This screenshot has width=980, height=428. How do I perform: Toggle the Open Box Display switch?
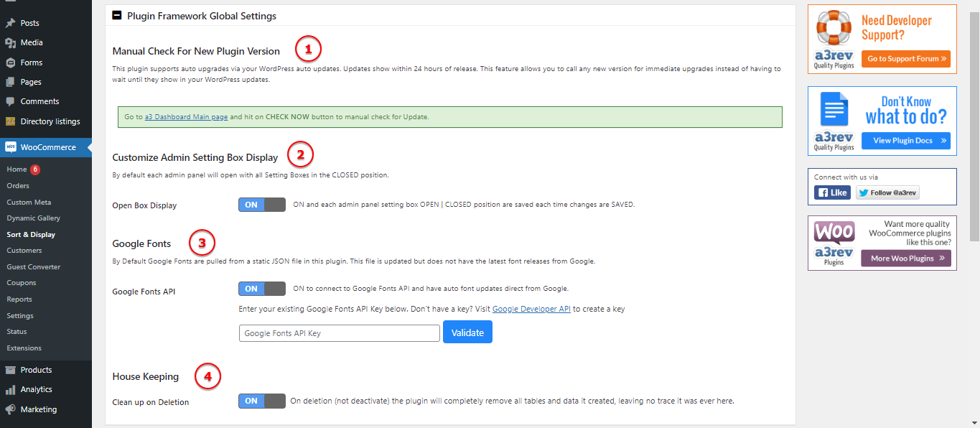coord(261,205)
